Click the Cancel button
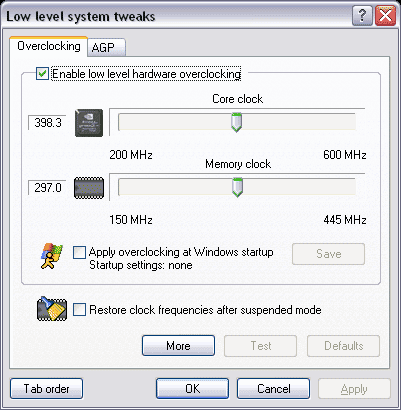 point(273,389)
